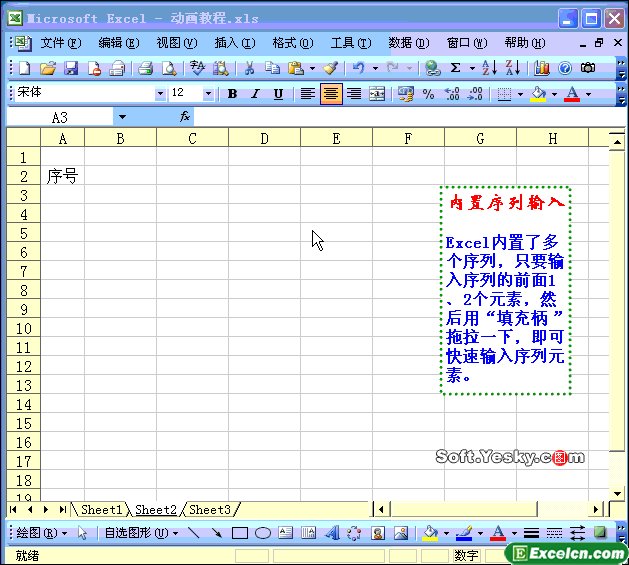The image size is (629, 565).
Task: Click Increase Decimal icon
Action: (x=452, y=94)
